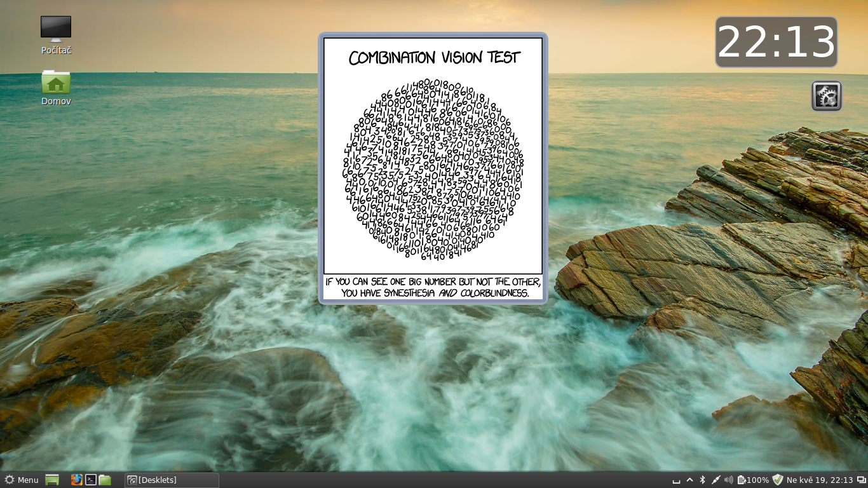The image size is (868, 488).
Task: Click the xkcd Combination Vision Test comic
Action: point(433,167)
